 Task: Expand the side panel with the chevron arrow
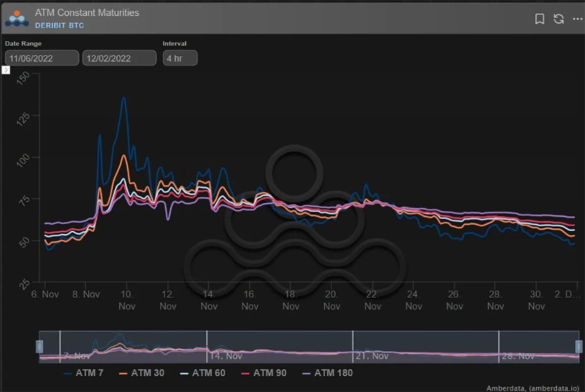(x=6, y=70)
